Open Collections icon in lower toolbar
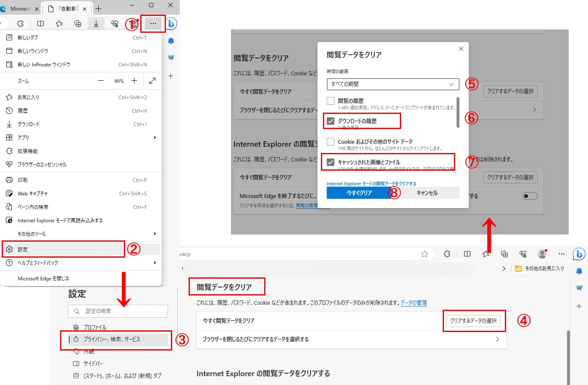The width and height of the screenshot is (588, 385). point(504,254)
